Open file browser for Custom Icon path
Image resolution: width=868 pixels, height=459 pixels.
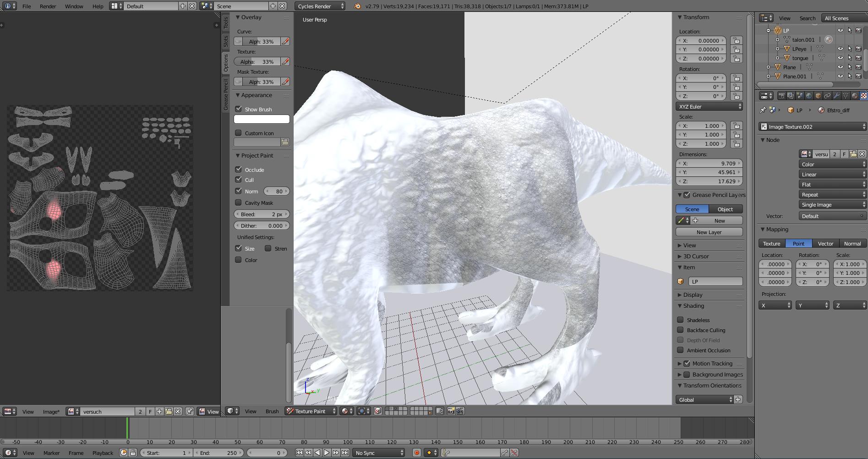285,142
